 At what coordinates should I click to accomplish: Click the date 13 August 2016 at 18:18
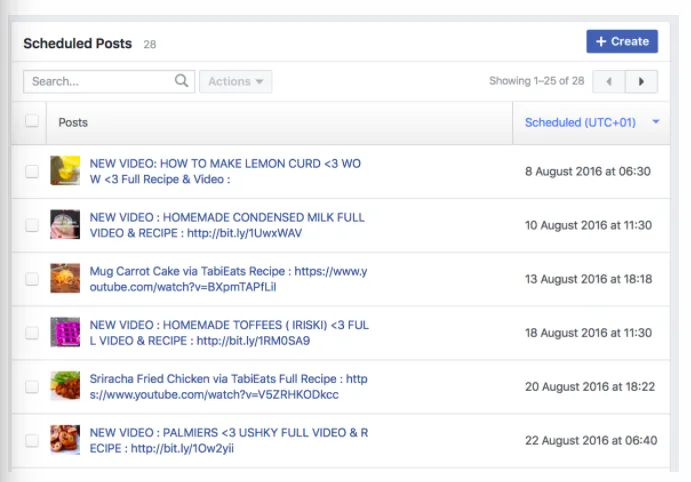[588, 279]
